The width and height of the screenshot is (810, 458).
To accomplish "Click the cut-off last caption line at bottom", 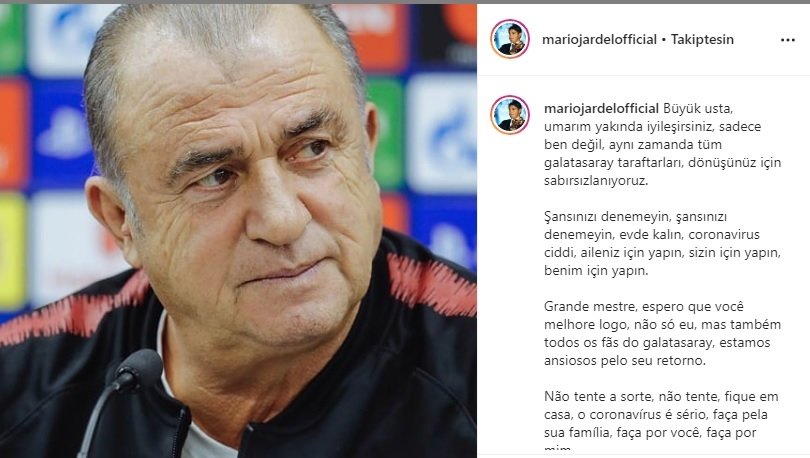I will click(x=558, y=449).
